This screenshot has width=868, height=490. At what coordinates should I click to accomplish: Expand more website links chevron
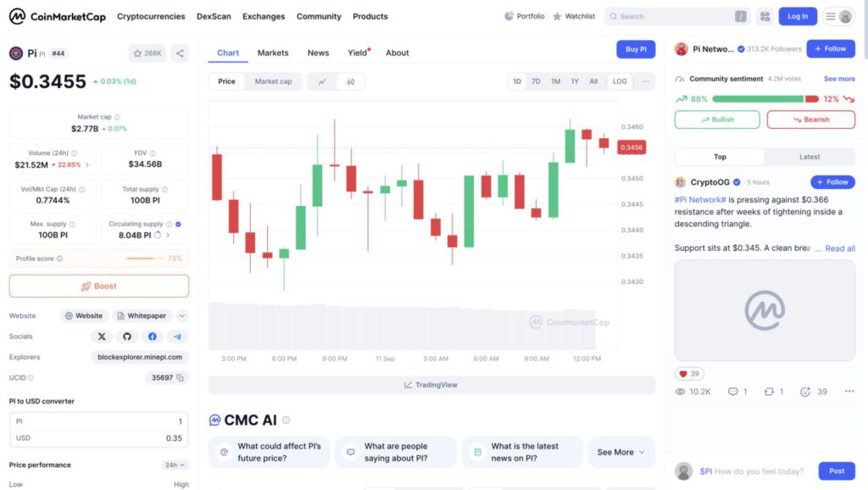(x=182, y=316)
